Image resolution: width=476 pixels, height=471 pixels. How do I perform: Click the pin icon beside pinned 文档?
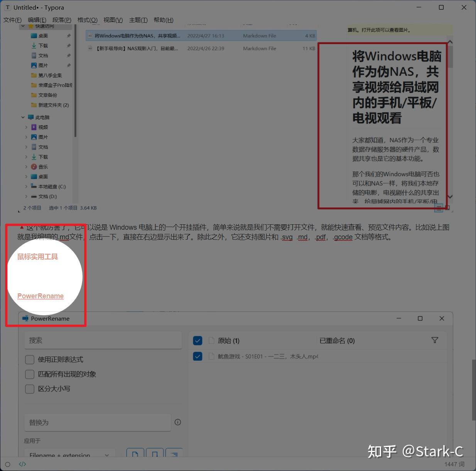click(x=69, y=56)
